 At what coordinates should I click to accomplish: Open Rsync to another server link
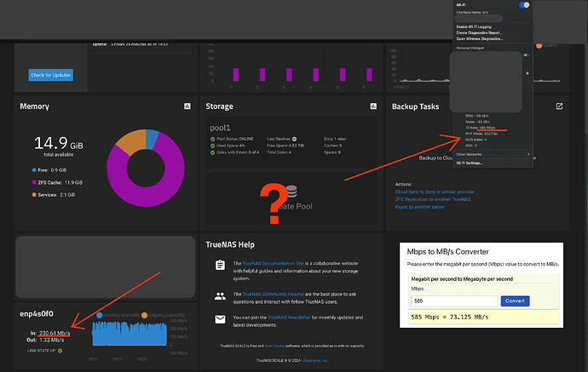point(419,207)
